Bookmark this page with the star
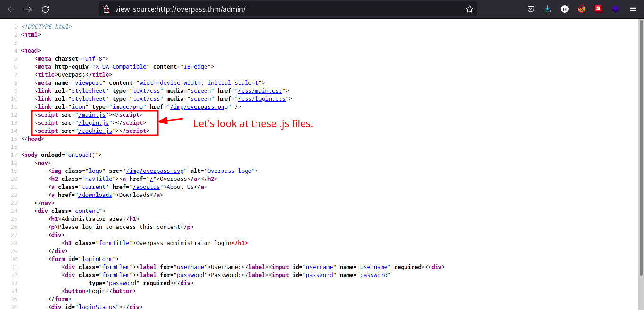This screenshot has height=310, width=644. click(x=469, y=9)
